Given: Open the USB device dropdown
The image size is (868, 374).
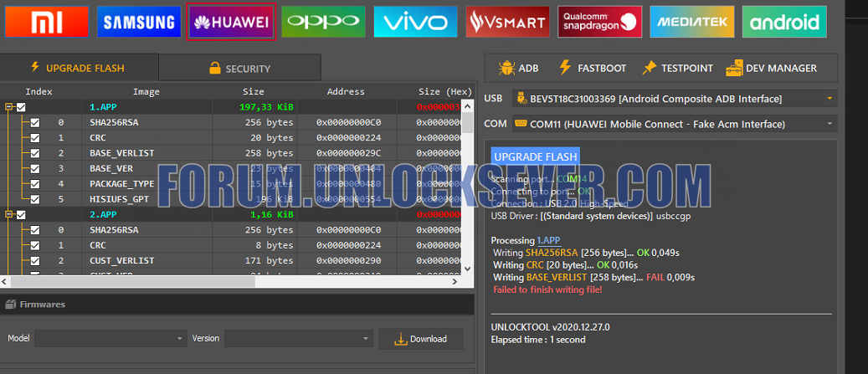Looking at the screenshot, I should (x=675, y=99).
